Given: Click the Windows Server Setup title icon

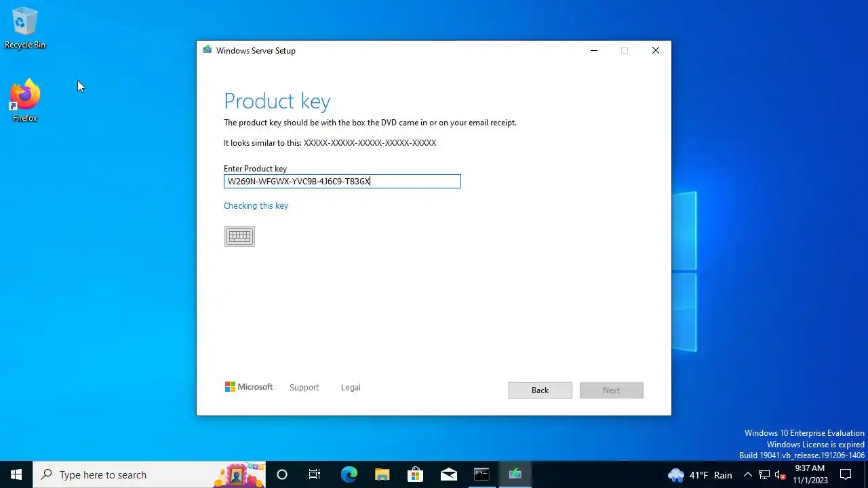Looking at the screenshot, I should tap(207, 50).
